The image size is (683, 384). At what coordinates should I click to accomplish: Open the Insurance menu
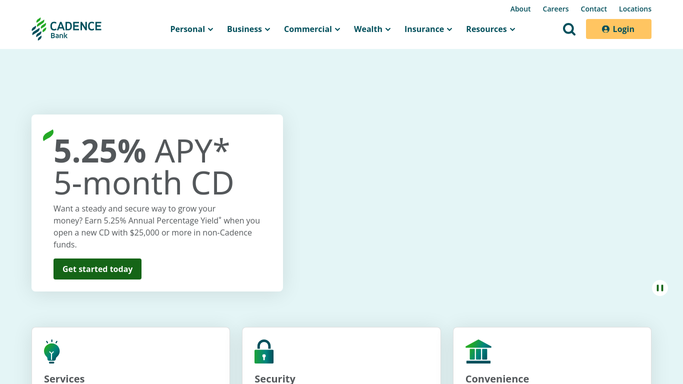tap(428, 29)
